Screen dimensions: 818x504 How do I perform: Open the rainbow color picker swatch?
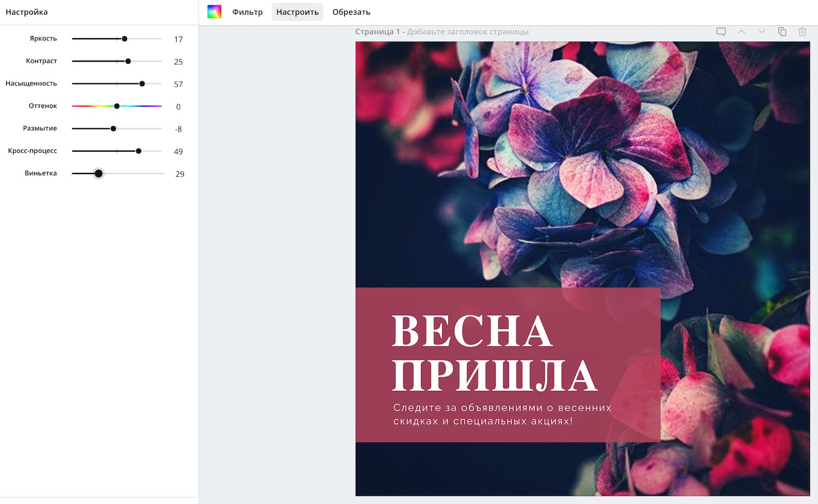pos(214,11)
